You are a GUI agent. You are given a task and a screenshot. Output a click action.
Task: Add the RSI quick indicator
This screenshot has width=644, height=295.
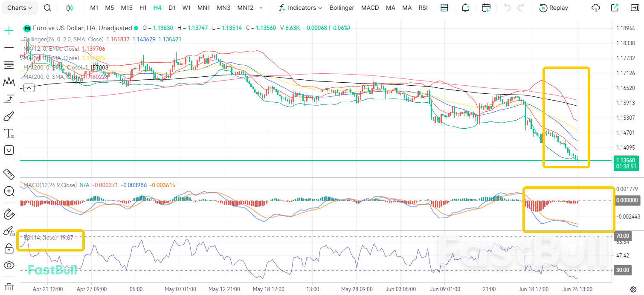click(423, 8)
